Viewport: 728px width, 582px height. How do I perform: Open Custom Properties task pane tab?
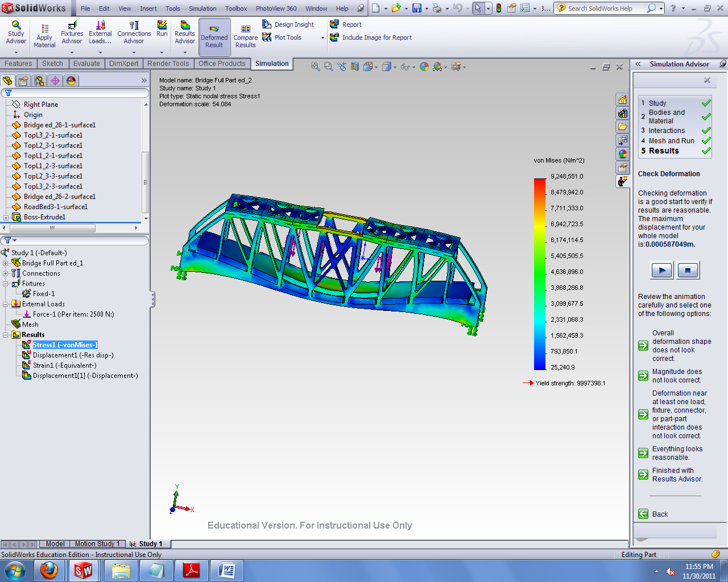pos(623,167)
